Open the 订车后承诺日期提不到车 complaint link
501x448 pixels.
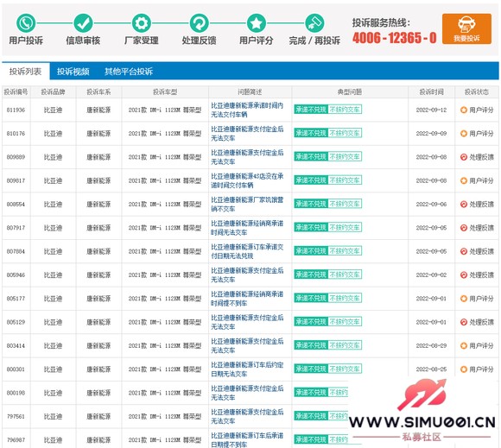coord(247,440)
